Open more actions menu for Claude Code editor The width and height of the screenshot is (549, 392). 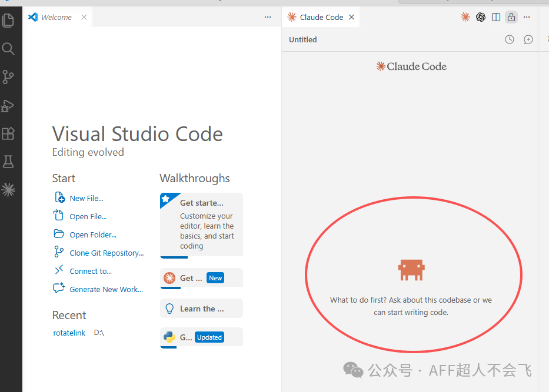(527, 17)
